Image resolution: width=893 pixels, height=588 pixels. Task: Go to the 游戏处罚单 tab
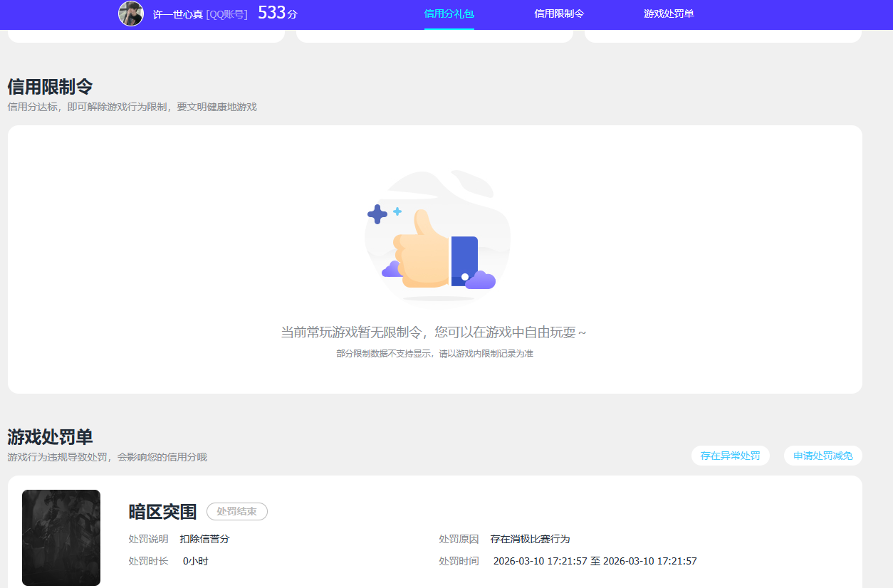pyautogui.click(x=669, y=14)
